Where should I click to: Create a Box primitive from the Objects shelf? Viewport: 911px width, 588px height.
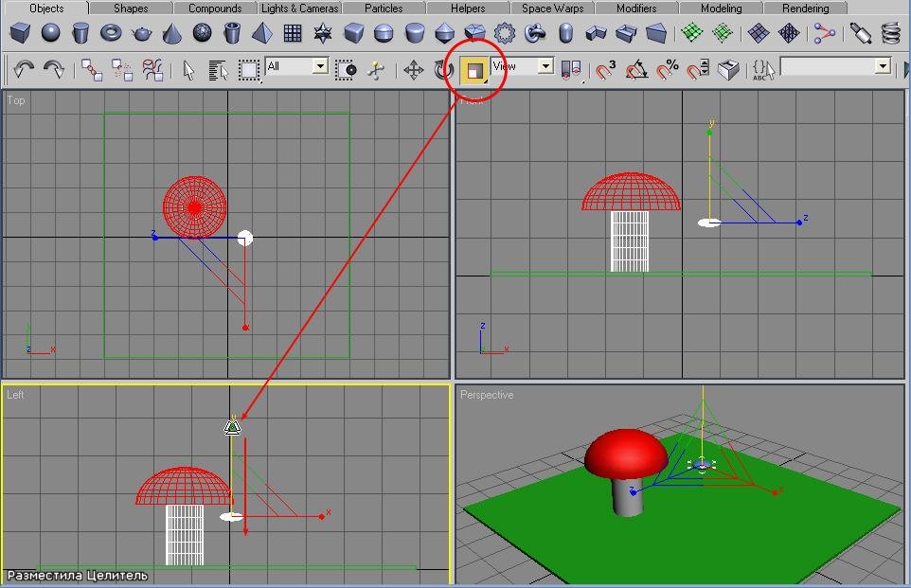pos(20,33)
